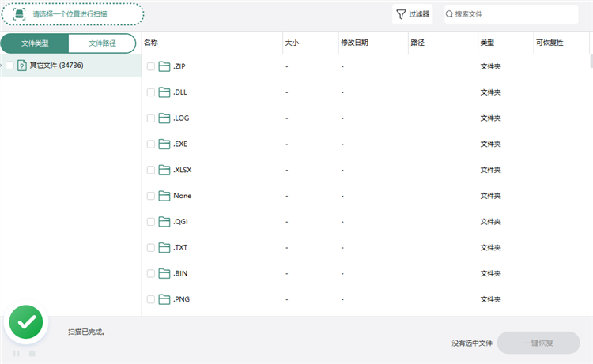The image size is (593, 364).
Task: Click the .TXT folder name
Action: [x=180, y=247]
